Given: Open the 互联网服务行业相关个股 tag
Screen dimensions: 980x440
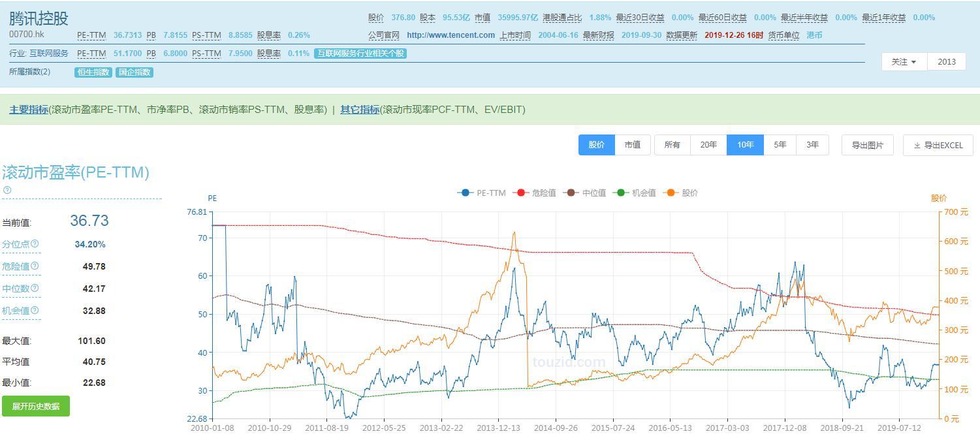Looking at the screenshot, I should [x=360, y=54].
